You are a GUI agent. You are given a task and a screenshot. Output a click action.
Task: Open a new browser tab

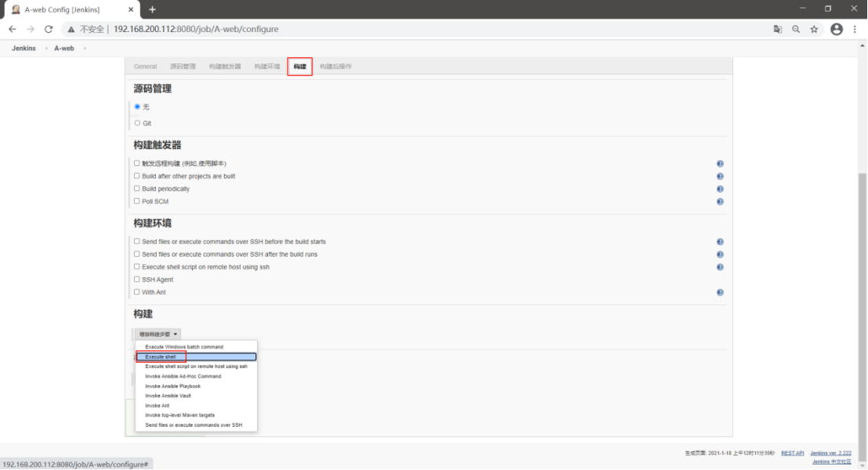(152, 9)
